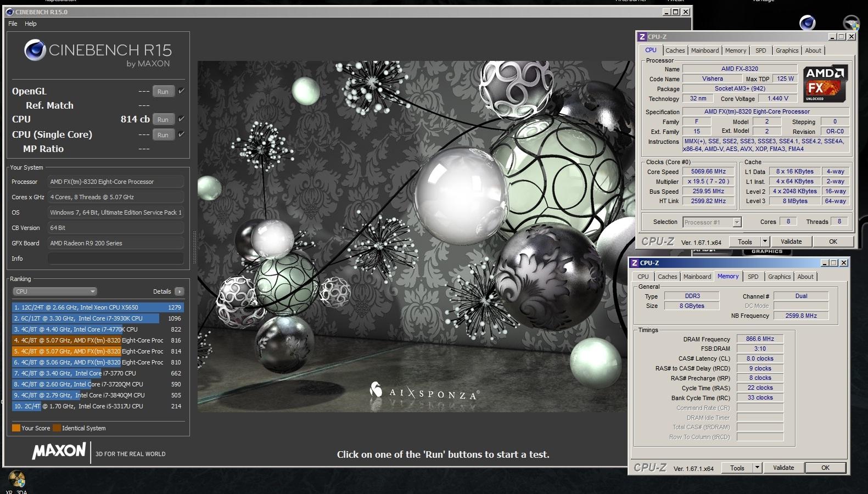Expand Tools arrow in the upper CPU-Z window
This screenshot has width=868, height=494.
pos(765,242)
